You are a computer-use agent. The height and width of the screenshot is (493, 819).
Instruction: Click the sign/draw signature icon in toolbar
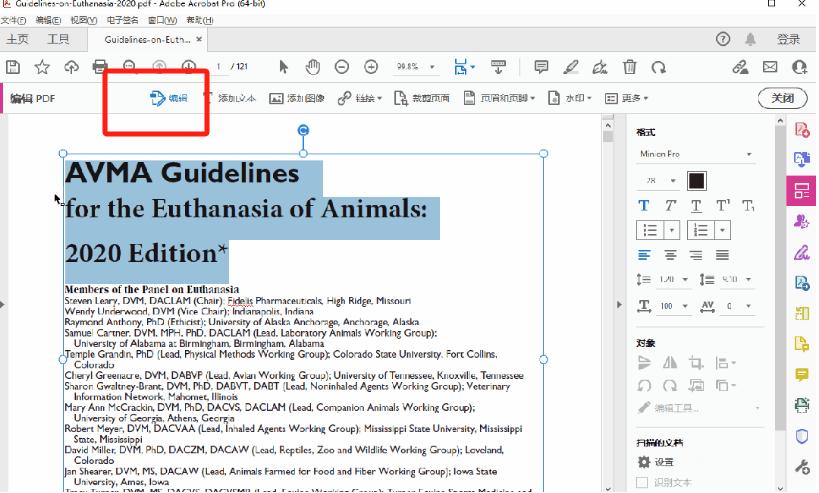coord(600,67)
